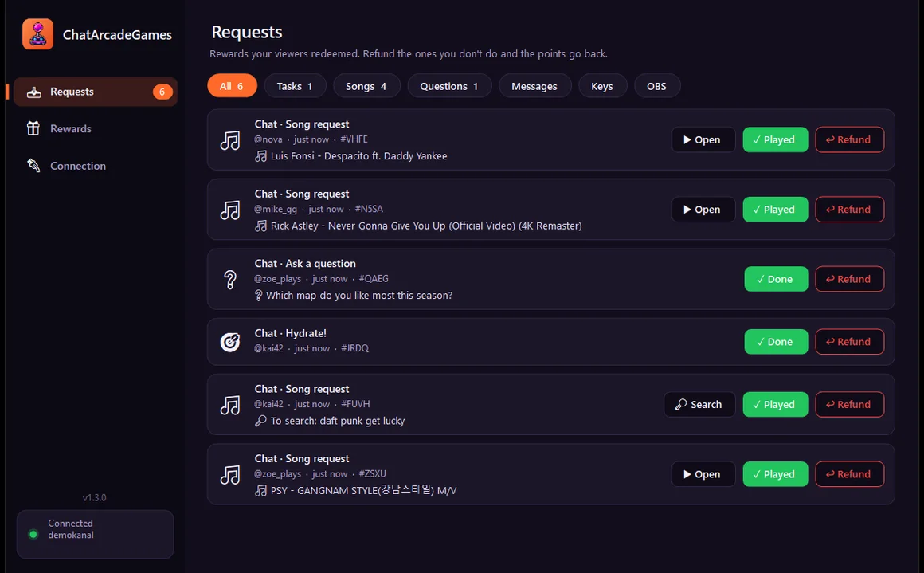Refund @nova's song request
The image size is (924, 573).
(849, 139)
